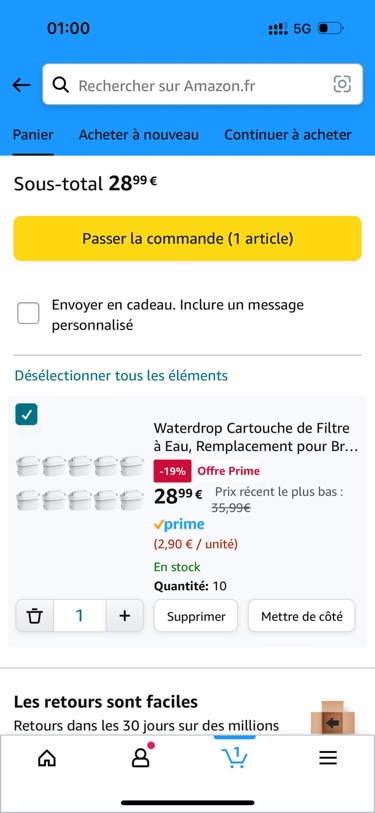Open camera scan search icon

point(342,84)
